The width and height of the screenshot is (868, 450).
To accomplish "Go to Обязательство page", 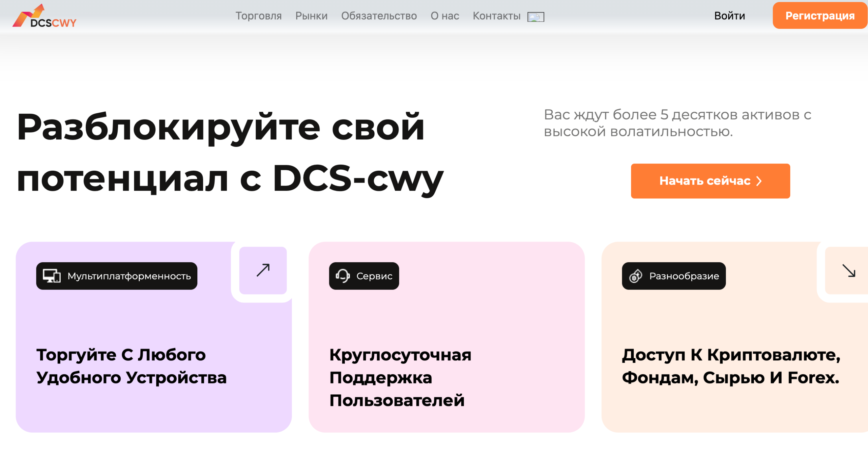I will [379, 16].
